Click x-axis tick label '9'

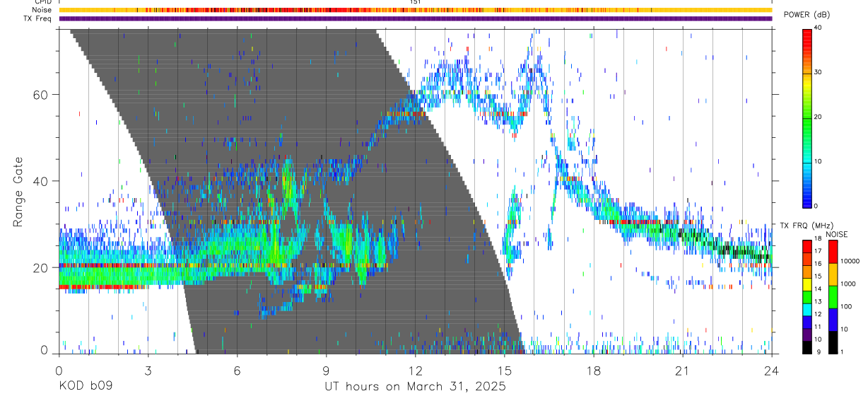[x=326, y=371]
